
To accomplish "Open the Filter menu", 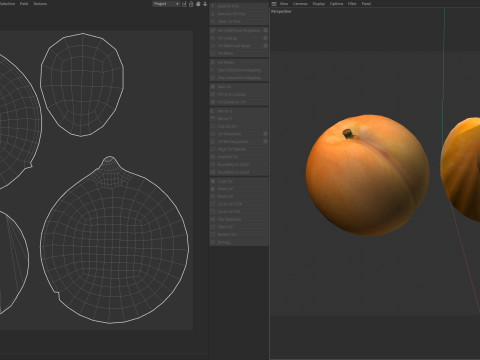I will [x=352, y=4].
